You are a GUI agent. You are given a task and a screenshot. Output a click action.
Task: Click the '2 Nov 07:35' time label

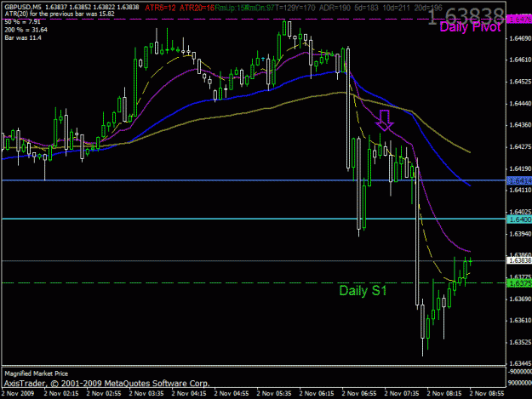pos(402,394)
